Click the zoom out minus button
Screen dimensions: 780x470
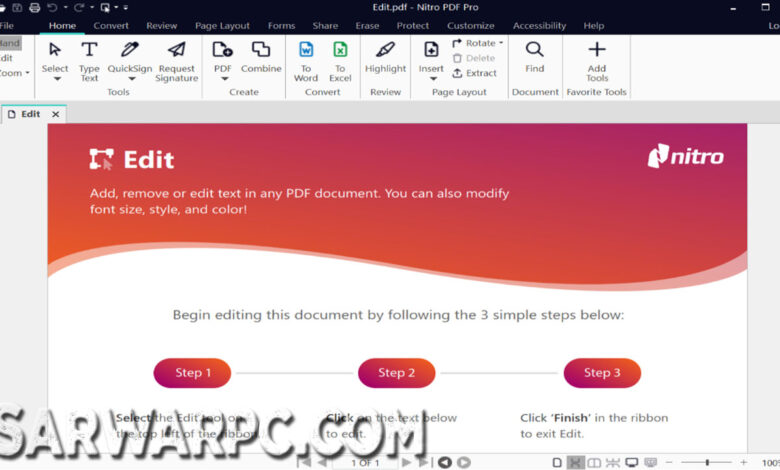[x=669, y=463]
